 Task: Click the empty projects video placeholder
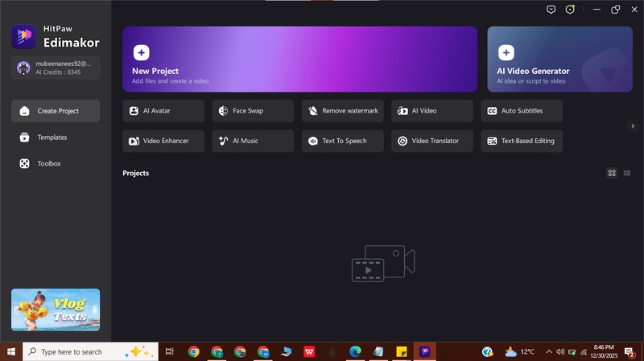[383, 264]
